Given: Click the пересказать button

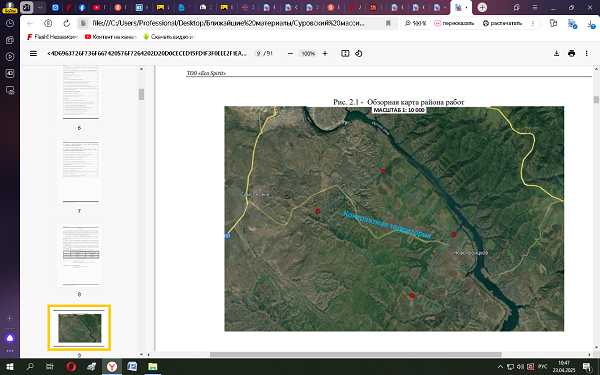Looking at the screenshot, I should click(454, 23).
